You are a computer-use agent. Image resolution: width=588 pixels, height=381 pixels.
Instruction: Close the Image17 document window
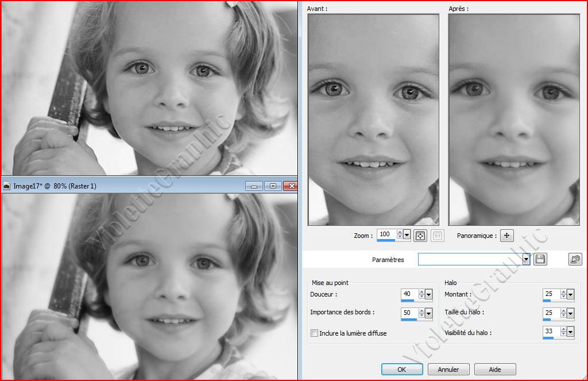point(291,186)
